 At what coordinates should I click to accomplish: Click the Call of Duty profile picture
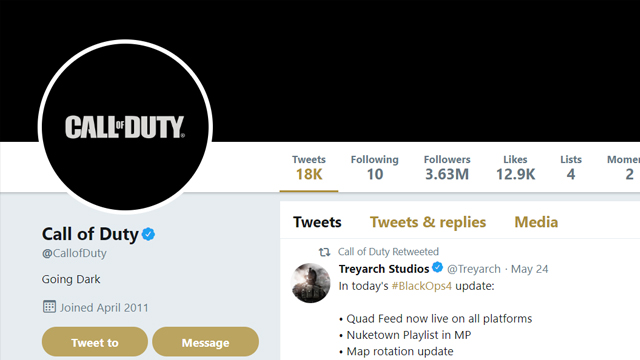click(x=125, y=127)
